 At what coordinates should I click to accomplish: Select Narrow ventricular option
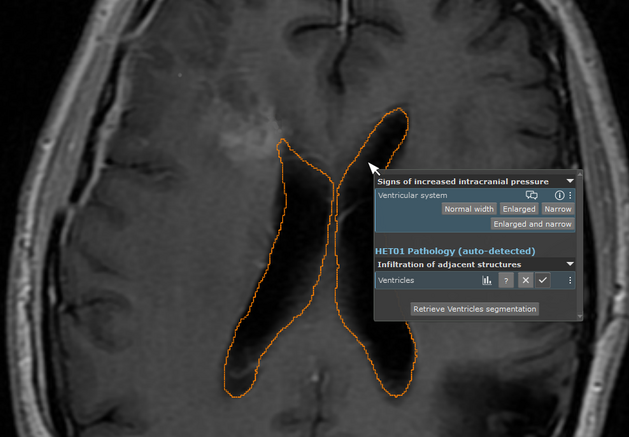pos(557,210)
